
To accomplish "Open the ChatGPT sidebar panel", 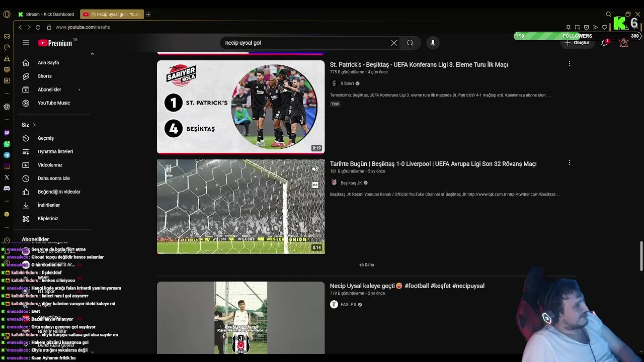I will point(7,107).
